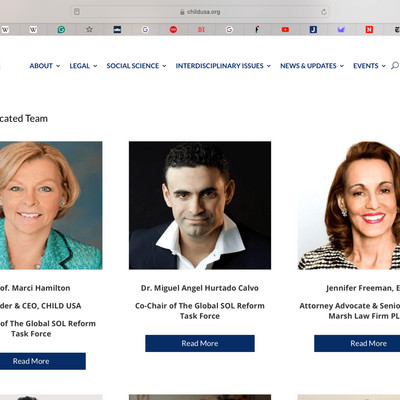Switch to the red CNN pinned tab
The image size is (400, 400).
[173, 30]
